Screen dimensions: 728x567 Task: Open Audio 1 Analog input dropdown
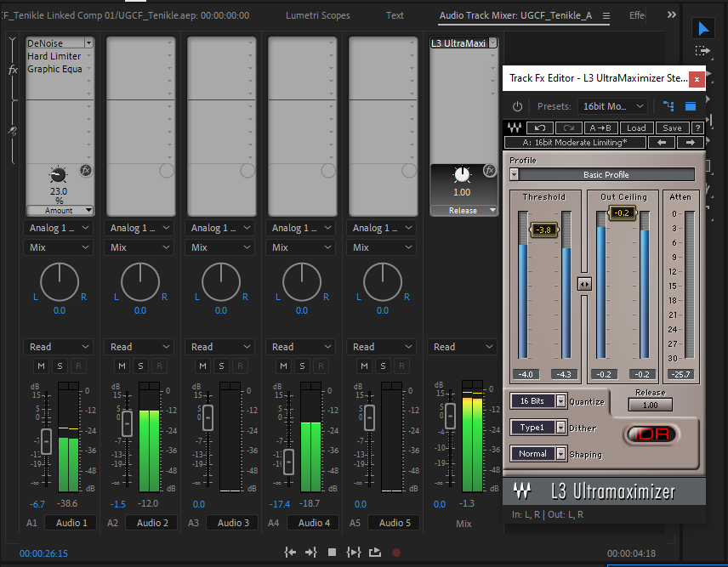point(59,228)
